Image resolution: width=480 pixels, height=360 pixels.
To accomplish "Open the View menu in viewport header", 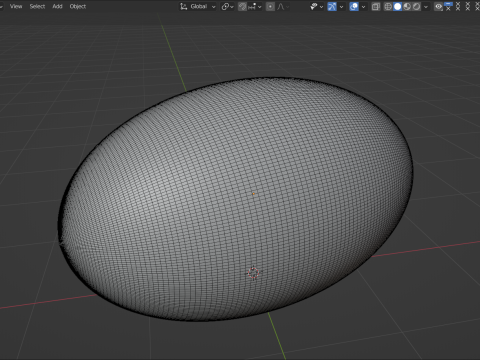I will click(x=16, y=6).
